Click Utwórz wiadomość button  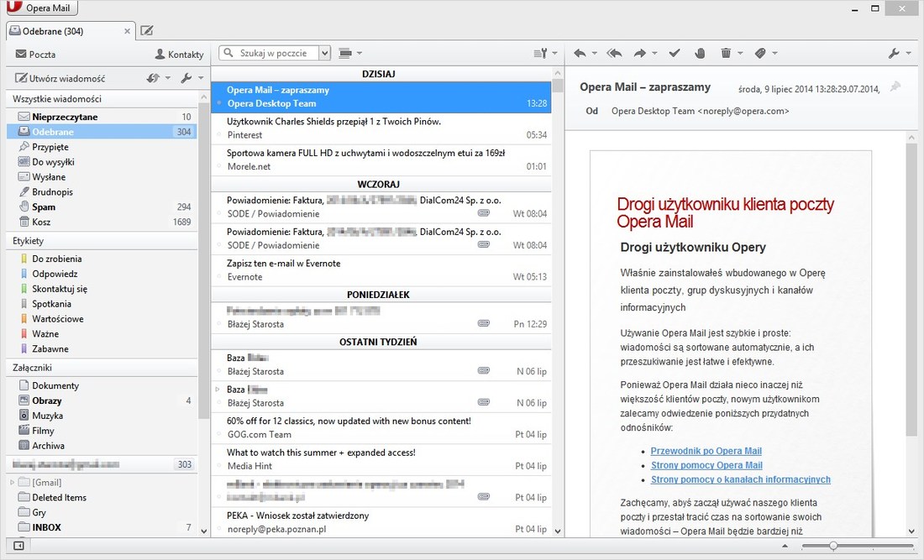60,78
